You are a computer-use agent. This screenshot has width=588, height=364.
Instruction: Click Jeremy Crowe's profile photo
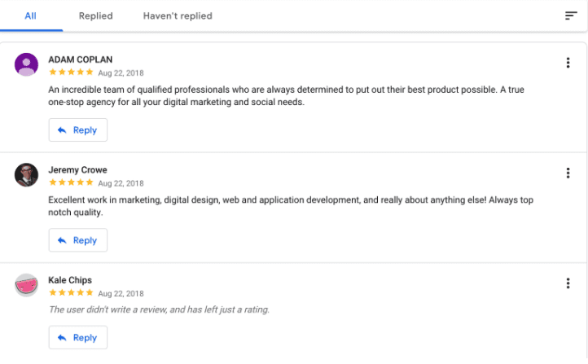tap(27, 175)
